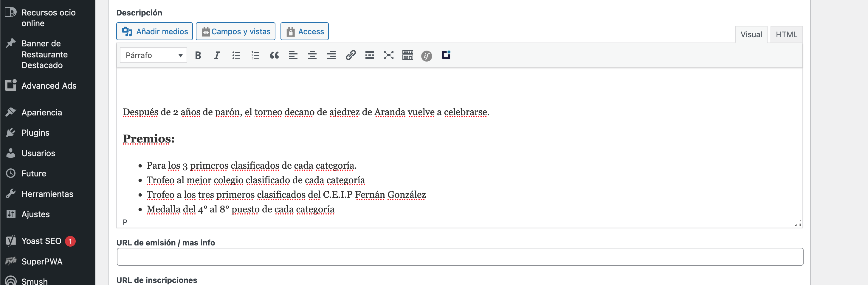This screenshot has height=285, width=868.
Task: Enable distraction-free fullscreen mode
Action: (x=388, y=55)
